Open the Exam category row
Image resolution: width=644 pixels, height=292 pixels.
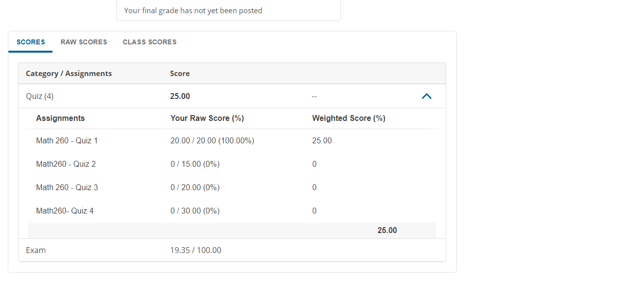coord(36,250)
